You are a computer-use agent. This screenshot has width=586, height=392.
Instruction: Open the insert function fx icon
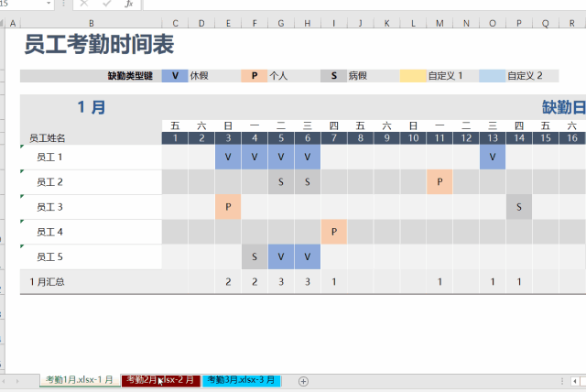coord(129,4)
